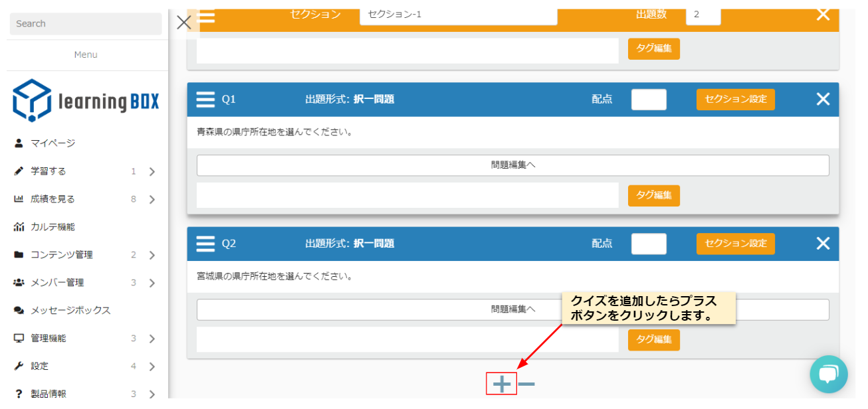
Task: Delete question Q2 with X icon
Action: coord(823,244)
